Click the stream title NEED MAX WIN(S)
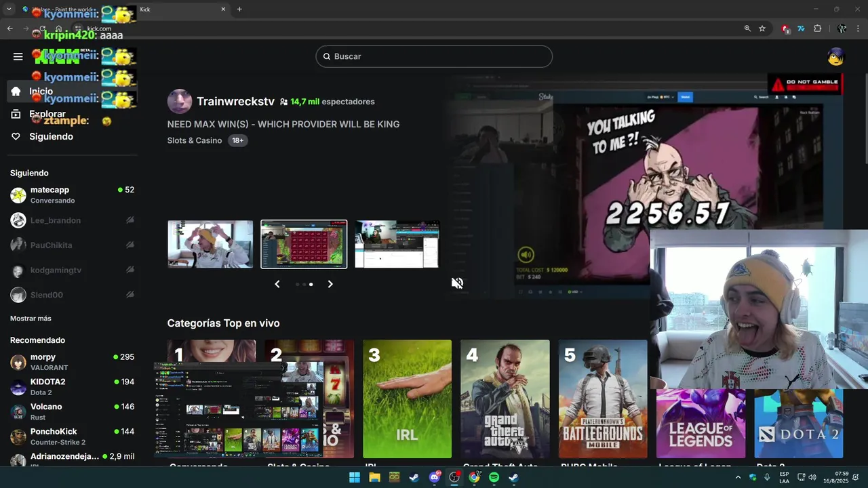Viewport: 868px width, 488px height. [283, 124]
